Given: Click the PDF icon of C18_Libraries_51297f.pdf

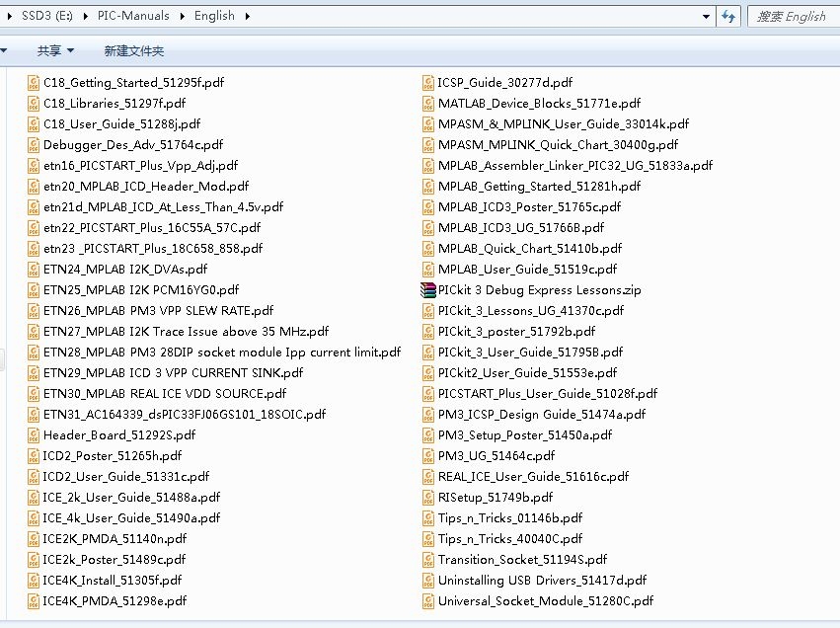Looking at the screenshot, I should pyautogui.click(x=34, y=104).
